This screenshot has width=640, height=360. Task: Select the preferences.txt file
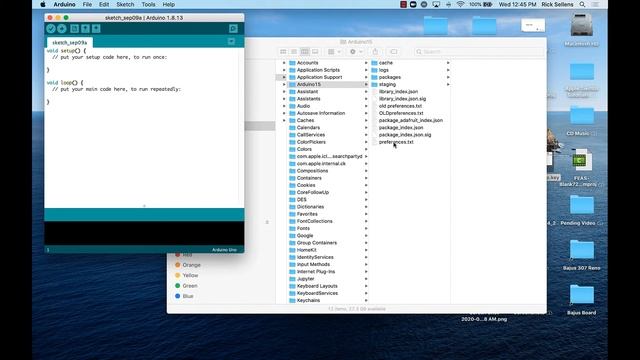[396, 142]
